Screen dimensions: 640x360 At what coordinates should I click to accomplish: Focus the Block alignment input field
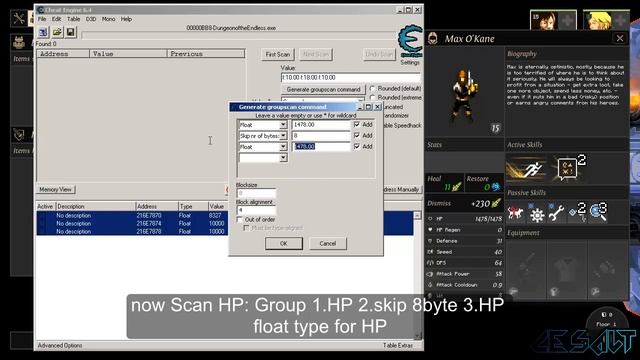(256, 210)
